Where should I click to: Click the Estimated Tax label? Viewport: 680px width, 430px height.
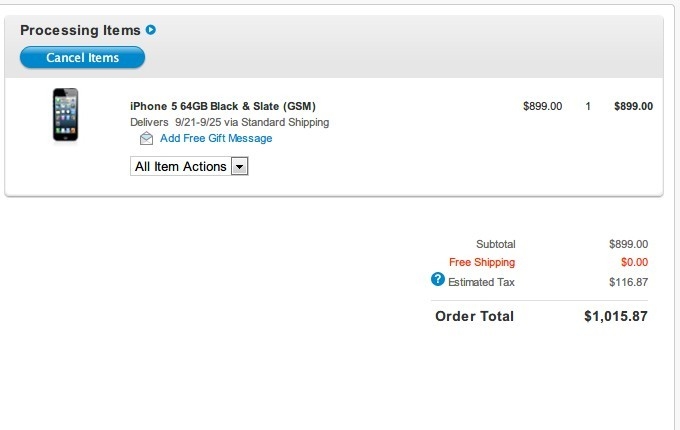(x=482, y=282)
